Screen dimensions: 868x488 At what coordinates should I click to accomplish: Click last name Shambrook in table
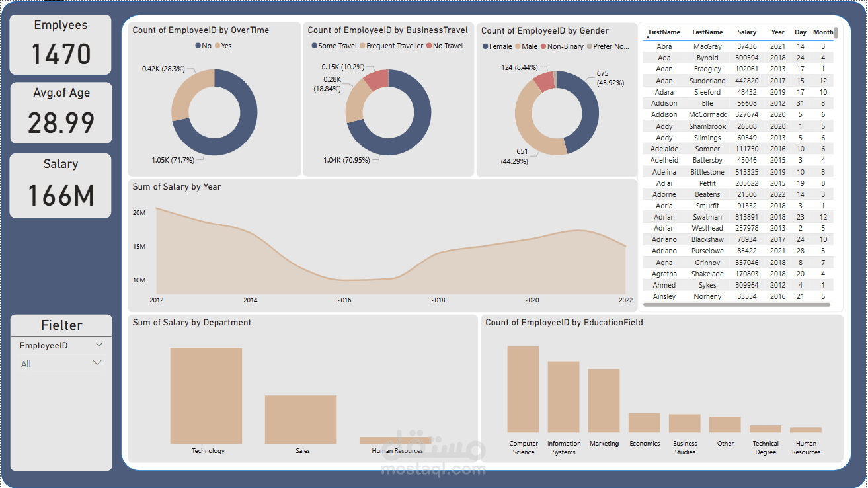707,126
